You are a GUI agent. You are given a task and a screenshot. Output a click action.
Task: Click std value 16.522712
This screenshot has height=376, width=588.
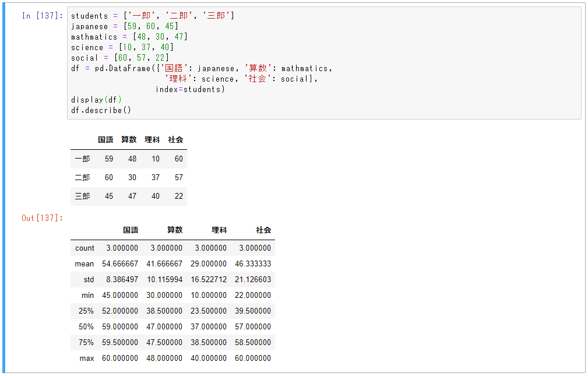tap(209, 280)
